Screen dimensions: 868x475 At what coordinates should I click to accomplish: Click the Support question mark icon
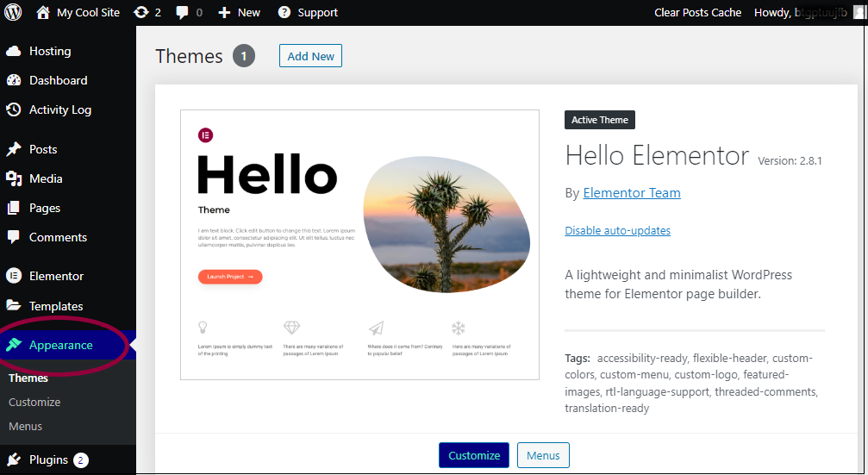tap(284, 12)
